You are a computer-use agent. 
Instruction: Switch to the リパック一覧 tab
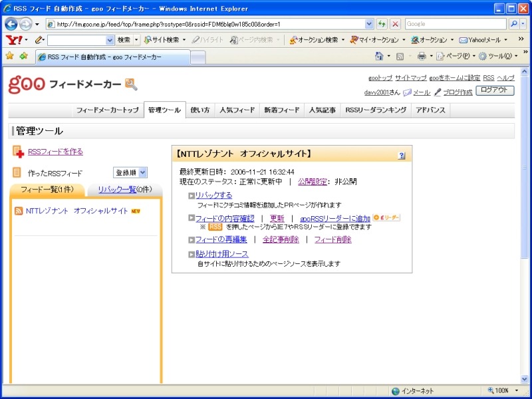pos(118,190)
